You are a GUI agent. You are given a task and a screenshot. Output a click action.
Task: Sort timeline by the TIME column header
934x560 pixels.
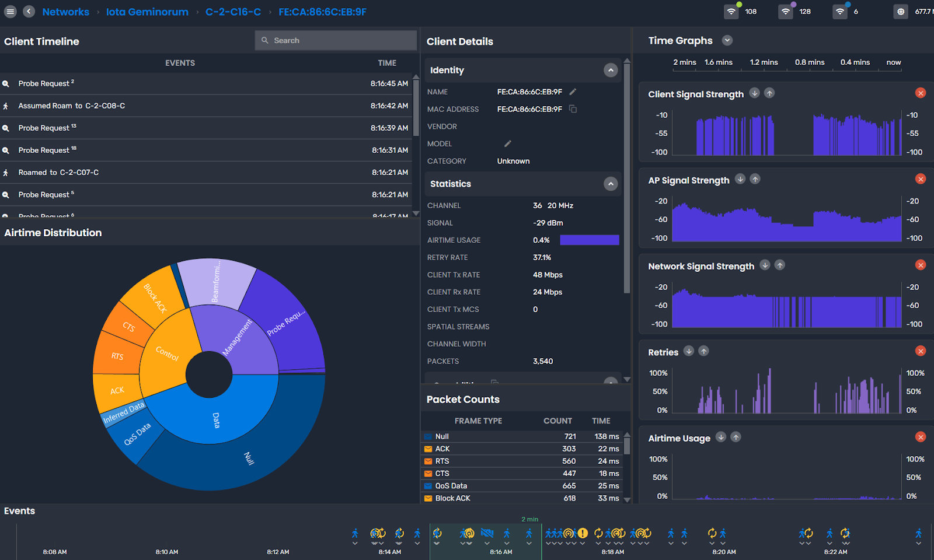pyautogui.click(x=387, y=63)
